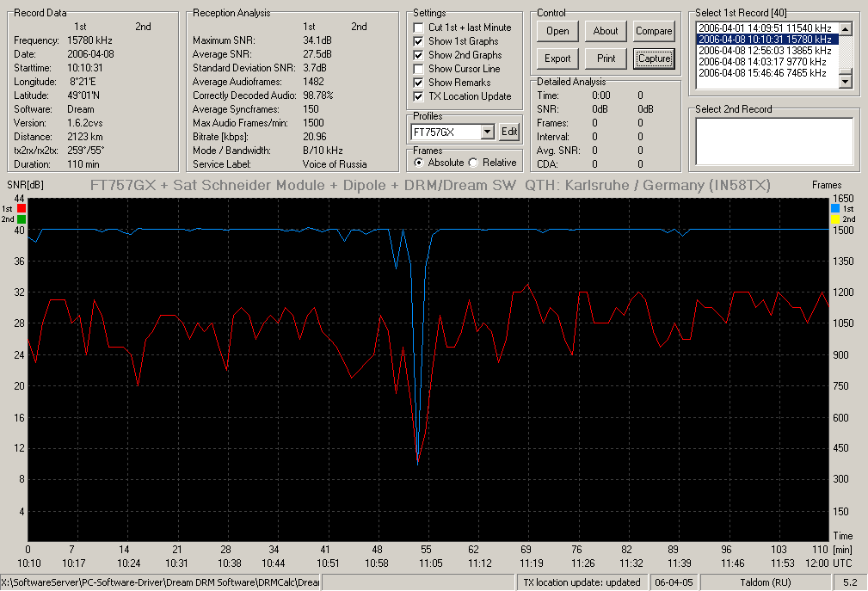Click the yellow 2nd Frames legend swatch
This screenshot has height=591, width=868.
pyautogui.click(x=835, y=219)
